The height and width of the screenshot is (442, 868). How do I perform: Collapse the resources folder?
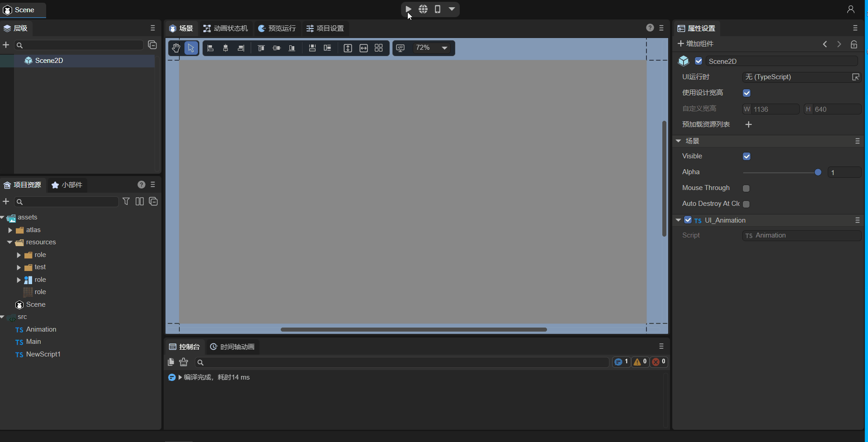(10, 242)
